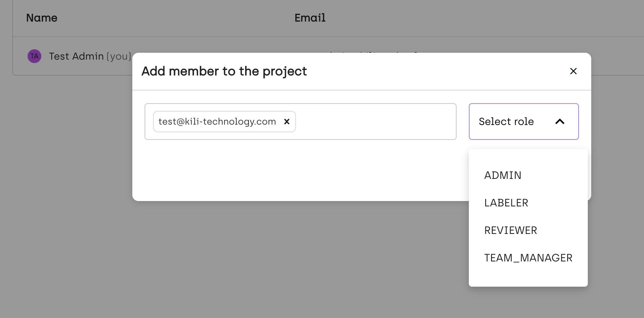
Task: Click the "Select role" placeholder text
Action: (x=506, y=122)
